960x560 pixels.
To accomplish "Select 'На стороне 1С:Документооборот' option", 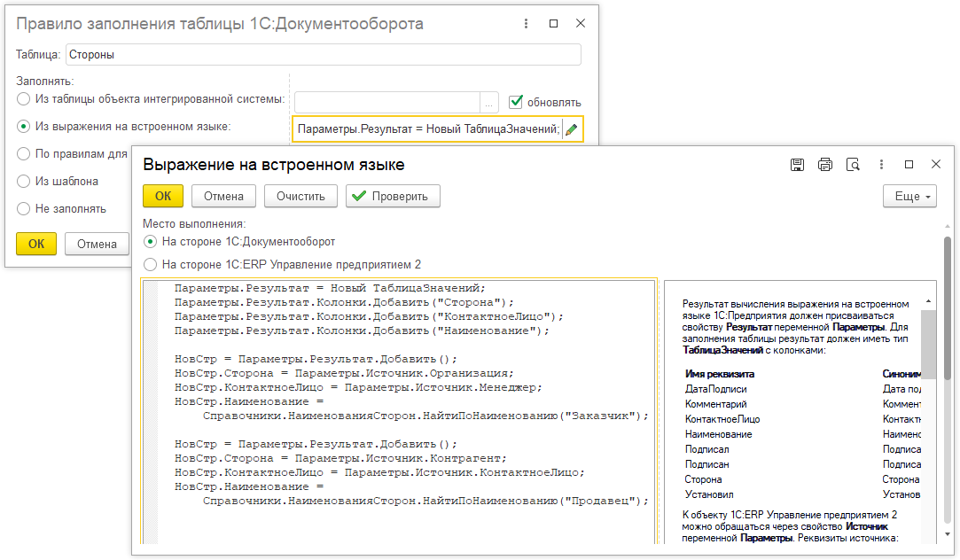I will pos(150,242).
